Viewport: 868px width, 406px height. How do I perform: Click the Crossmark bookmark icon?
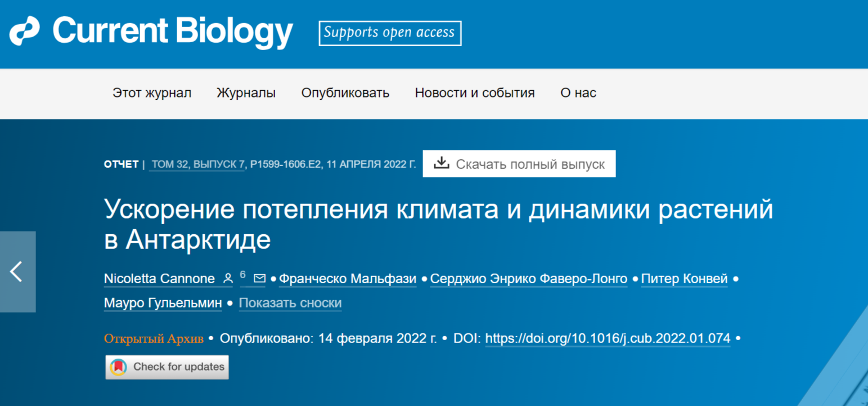click(x=118, y=367)
